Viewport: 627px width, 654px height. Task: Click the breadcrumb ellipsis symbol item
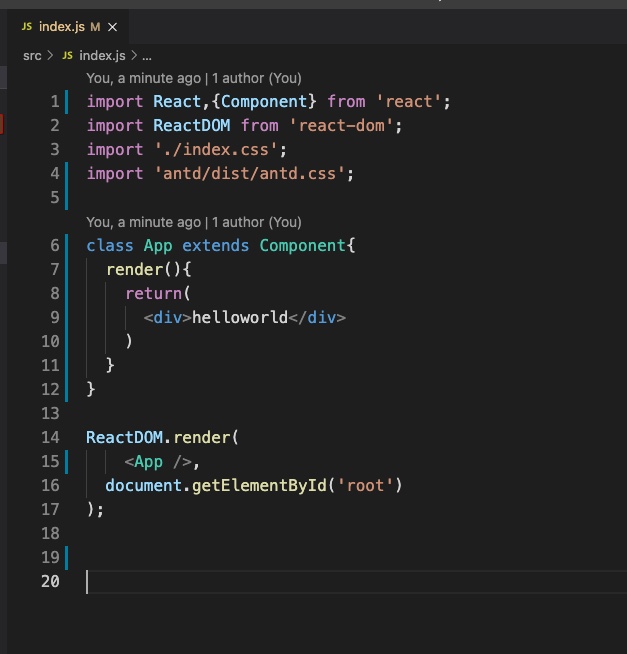147,56
